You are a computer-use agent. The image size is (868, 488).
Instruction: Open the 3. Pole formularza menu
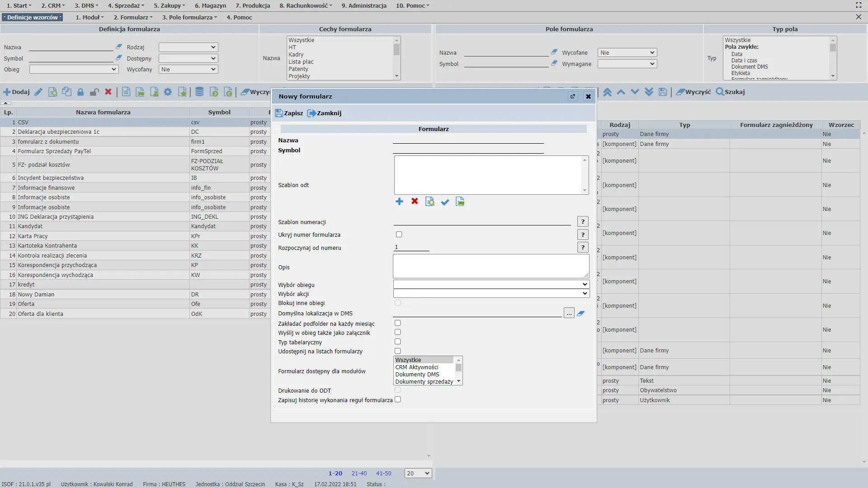[x=189, y=17]
